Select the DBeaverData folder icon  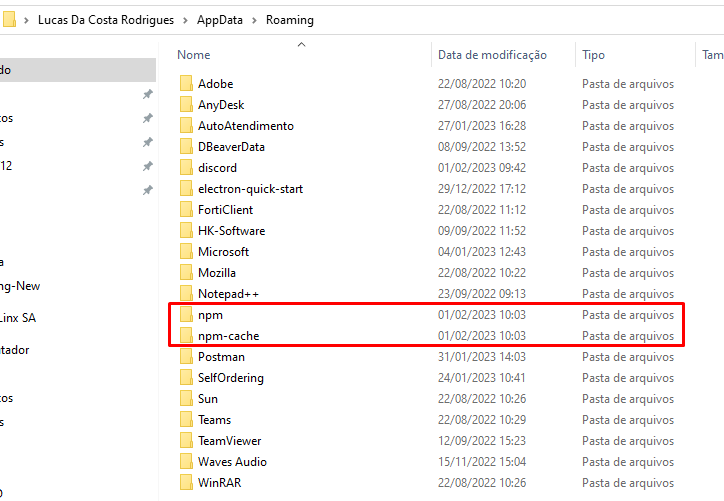point(186,147)
